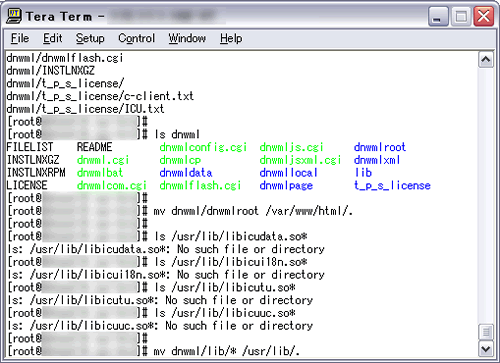Click the dnwmlbat file name
This screenshot has height=363, width=500.
click(100, 172)
